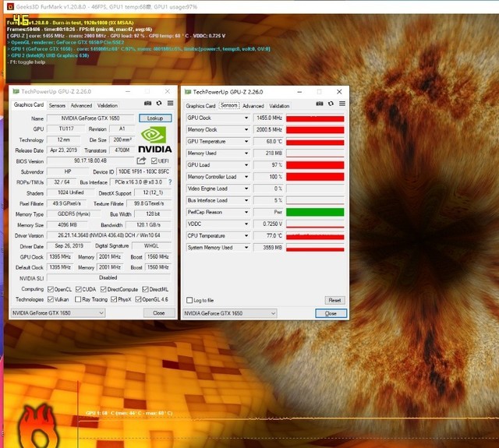The image size is (499, 448).
Task: Click the Reset button in Sensors window
Action: click(334, 300)
